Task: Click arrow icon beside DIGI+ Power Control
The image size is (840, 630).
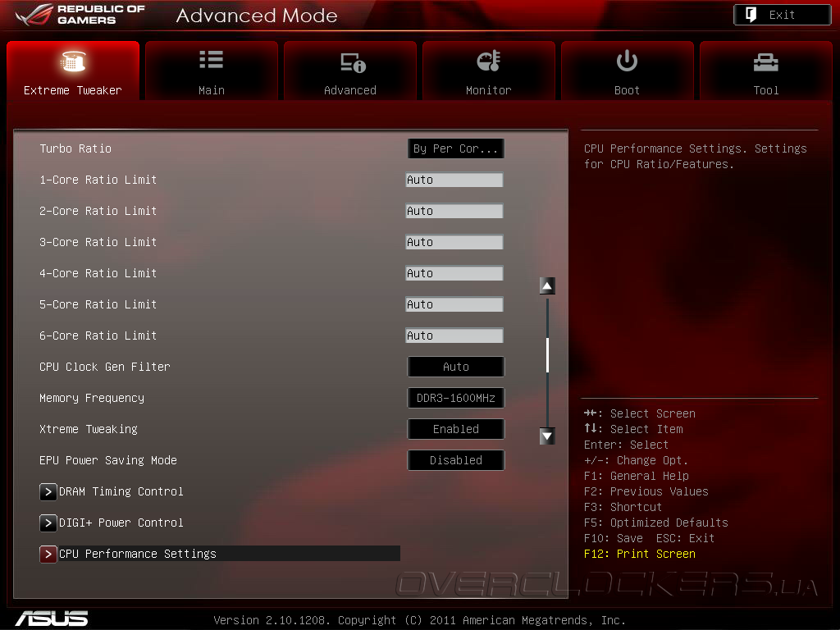Action: [48, 523]
